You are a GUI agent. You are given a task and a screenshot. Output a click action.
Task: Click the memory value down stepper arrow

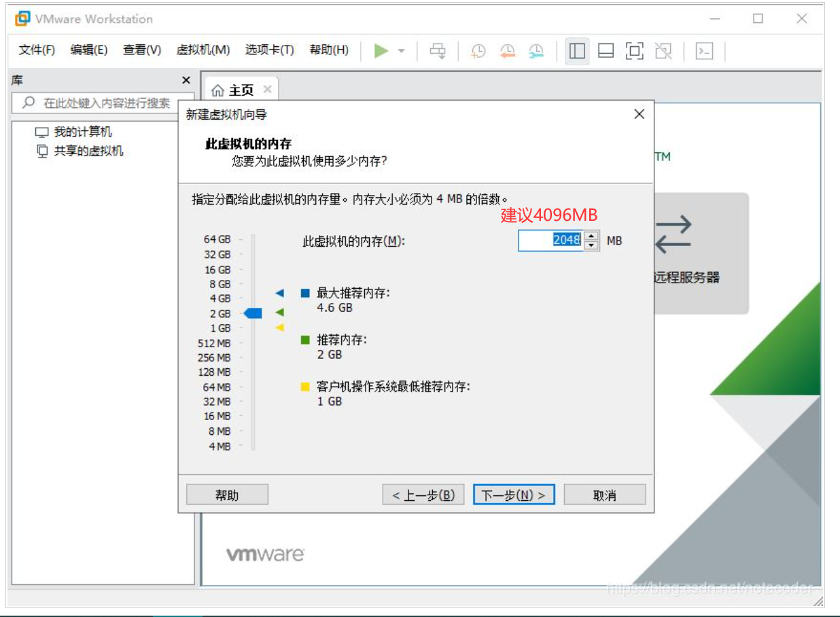(591, 245)
